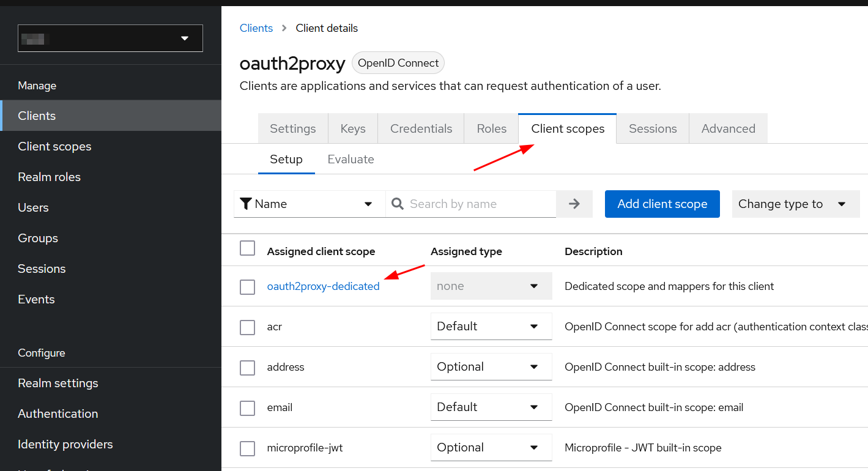Click the magnifier search icon

tap(398, 204)
